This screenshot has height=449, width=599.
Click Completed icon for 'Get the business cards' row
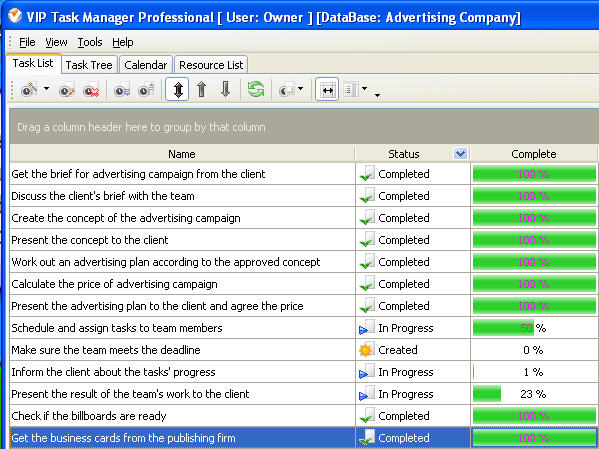pos(367,438)
